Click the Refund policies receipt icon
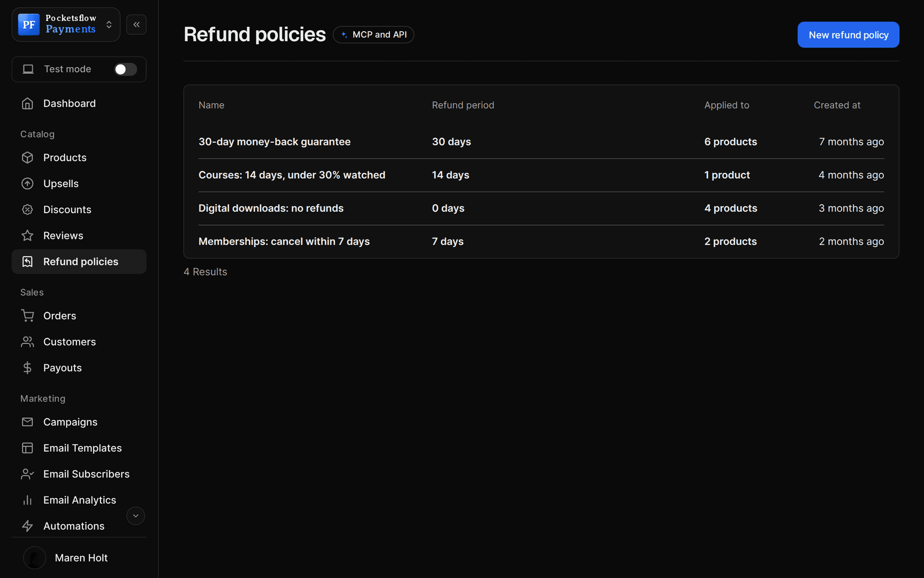This screenshot has width=924, height=578. (28, 261)
